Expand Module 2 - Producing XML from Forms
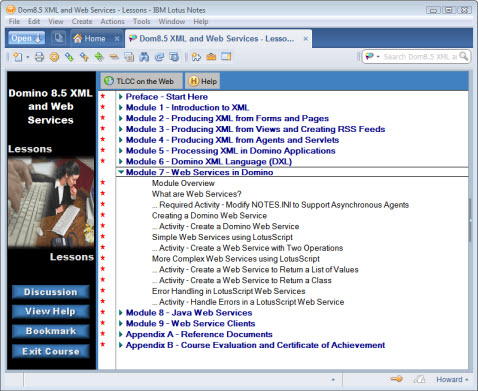The image size is (478, 391). coord(121,118)
